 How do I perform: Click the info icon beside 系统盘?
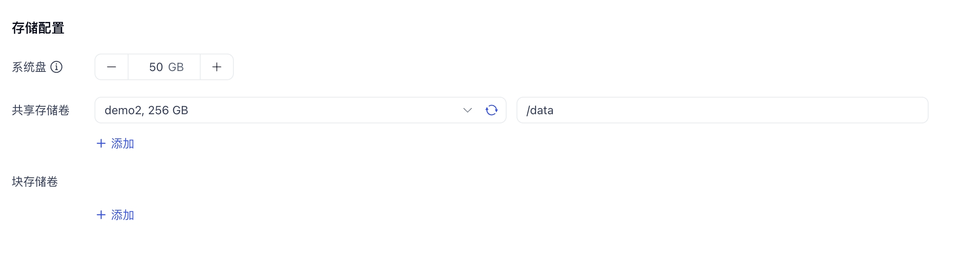56,67
